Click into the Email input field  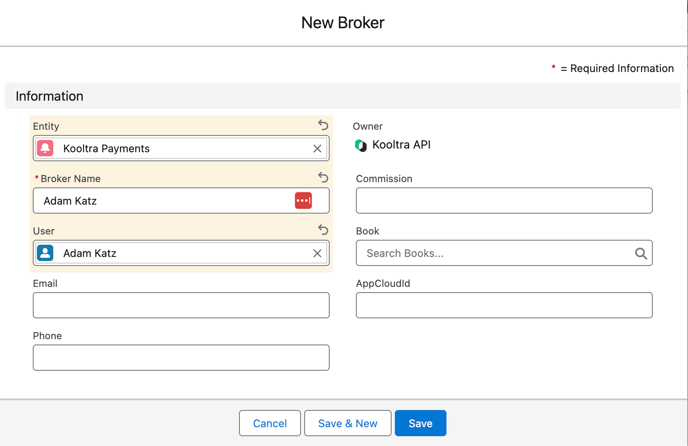pos(181,305)
